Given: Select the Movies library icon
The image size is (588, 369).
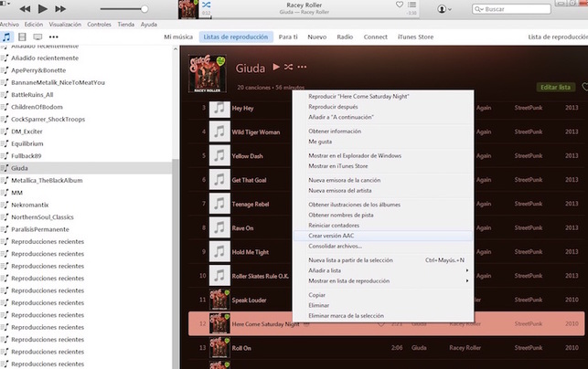Looking at the screenshot, I should coord(22,37).
